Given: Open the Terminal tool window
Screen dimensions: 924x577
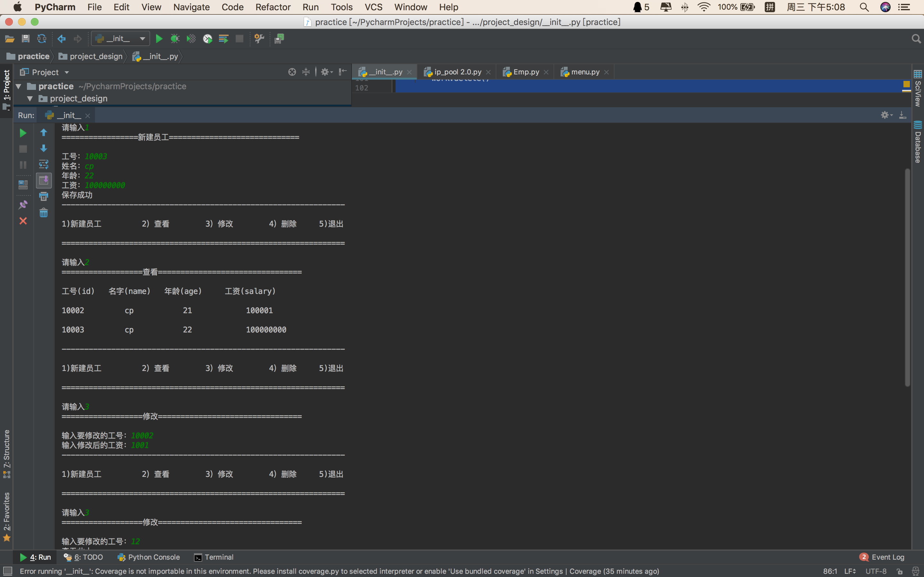Looking at the screenshot, I should (x=214, y=557).
